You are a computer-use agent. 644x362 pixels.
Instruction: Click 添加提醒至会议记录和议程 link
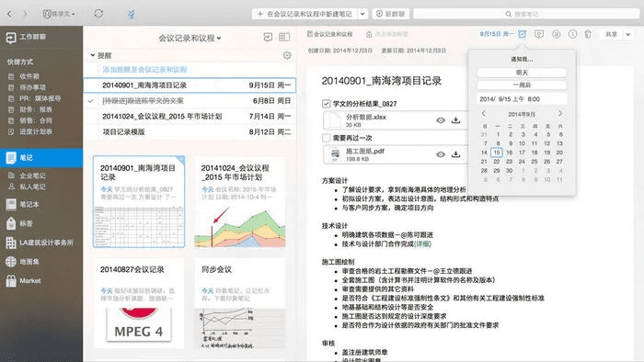[145, 70]
